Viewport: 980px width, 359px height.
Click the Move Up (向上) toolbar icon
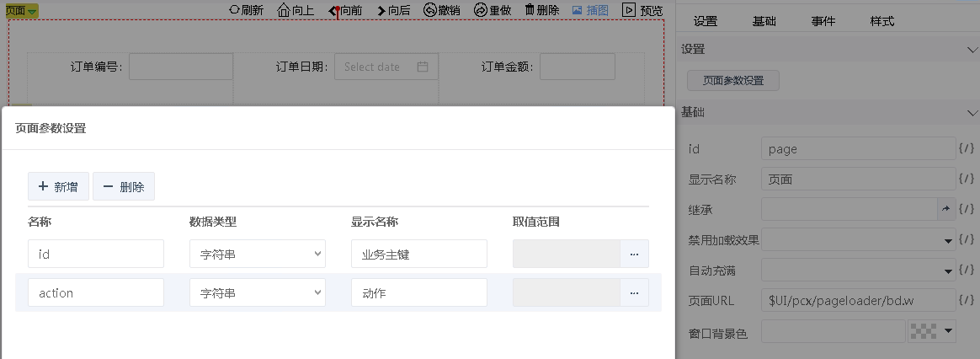tap(284, 10)
